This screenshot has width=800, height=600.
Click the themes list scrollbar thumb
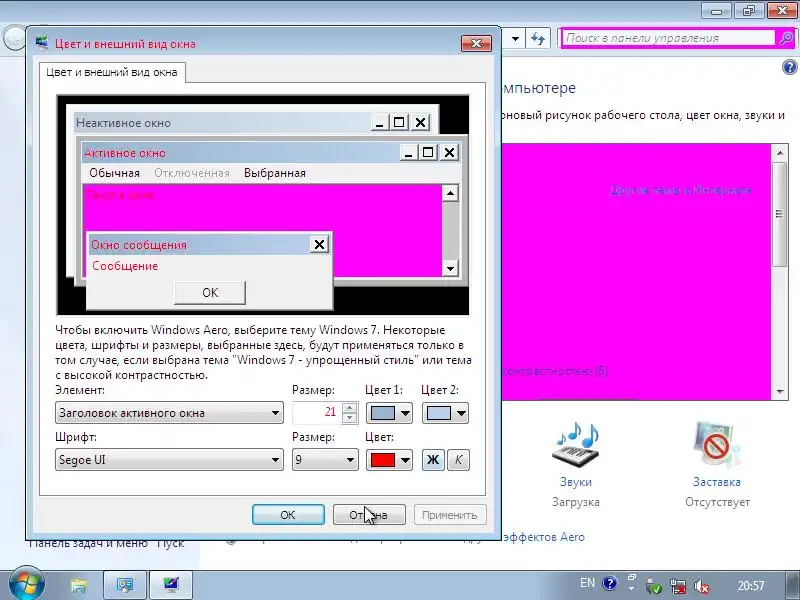tap(779, 214)
